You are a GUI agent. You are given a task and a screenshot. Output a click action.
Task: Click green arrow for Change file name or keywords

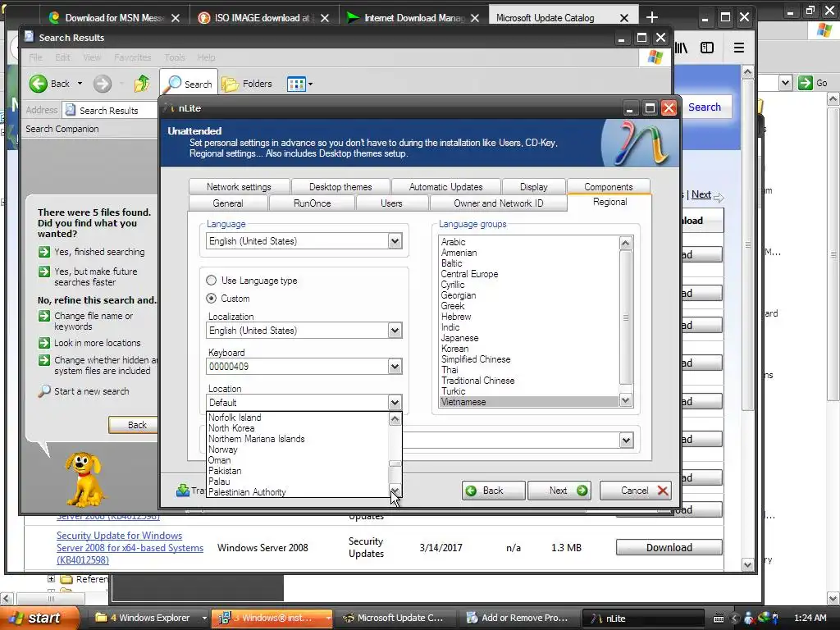click(x=44, y=316)
